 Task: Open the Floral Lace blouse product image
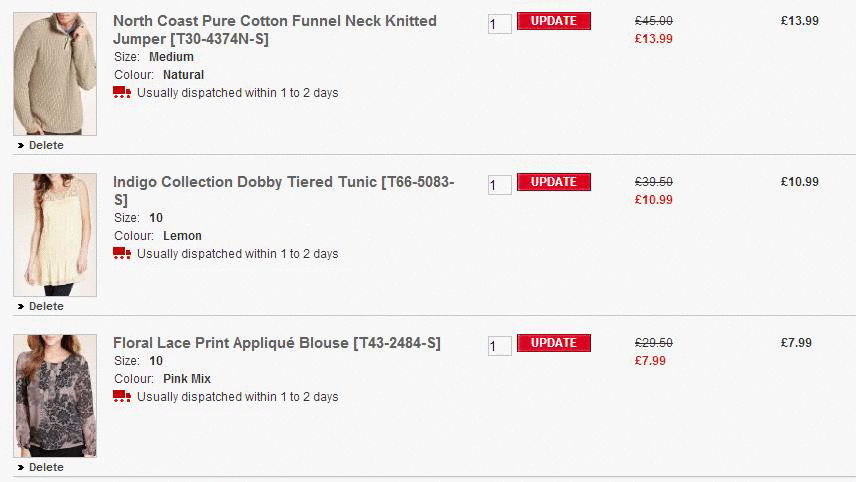tap(55, 395)
